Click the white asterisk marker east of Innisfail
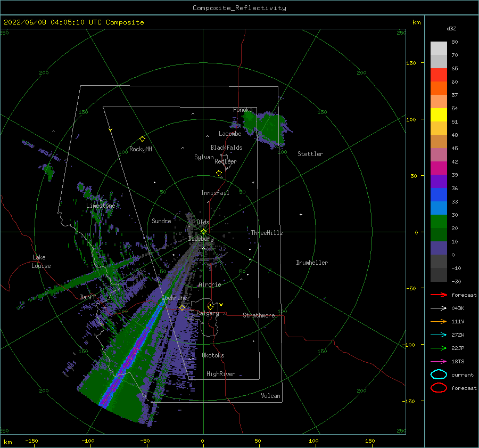Image resolution: width=479 pixels, height=448 pixels. tap(253, 183)
